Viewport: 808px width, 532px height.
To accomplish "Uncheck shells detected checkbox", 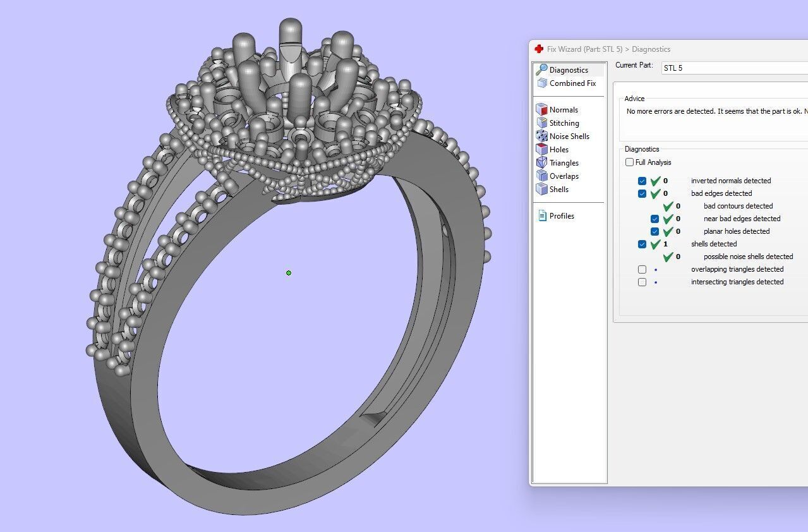I will tap(642, 244).
